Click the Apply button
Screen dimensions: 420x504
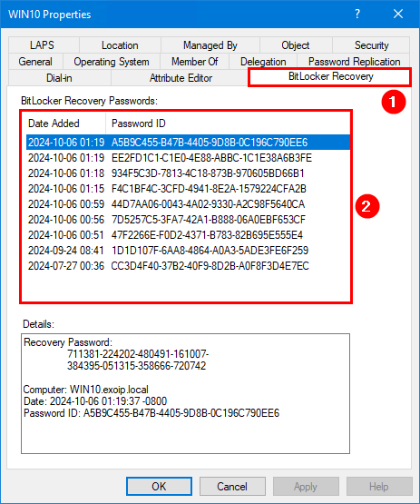click(306, 486)
